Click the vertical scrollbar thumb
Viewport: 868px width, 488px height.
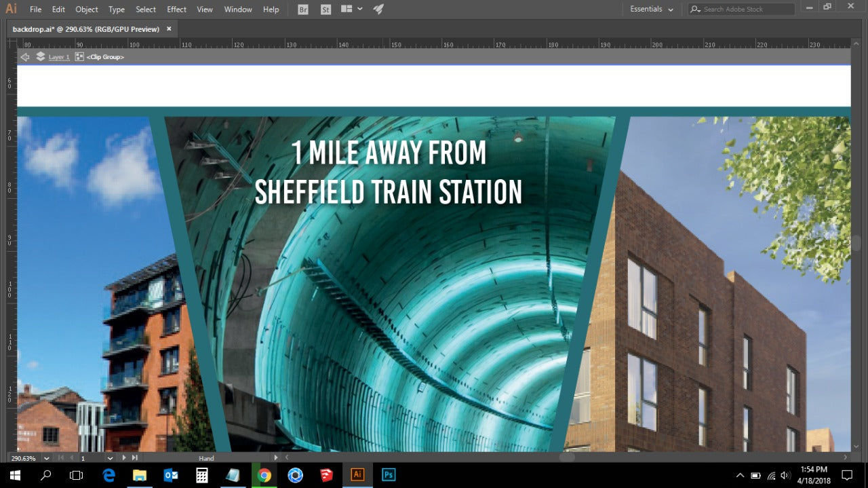tap(856, 242)
